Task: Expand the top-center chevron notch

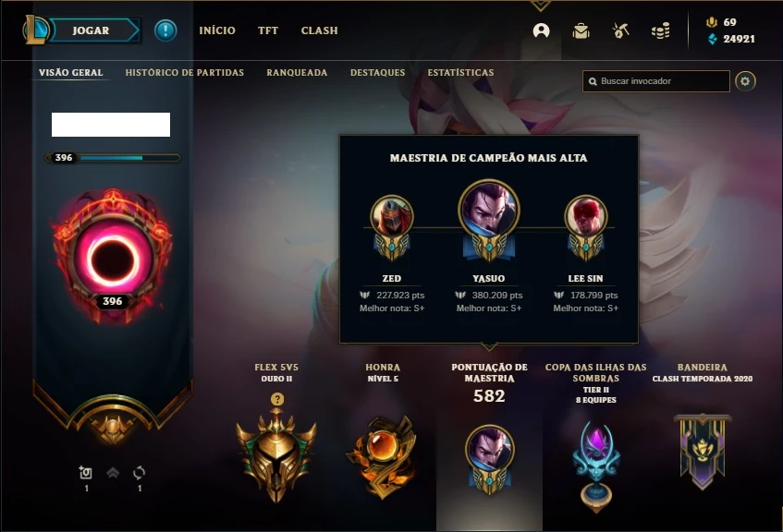Action: click(540, 6)
